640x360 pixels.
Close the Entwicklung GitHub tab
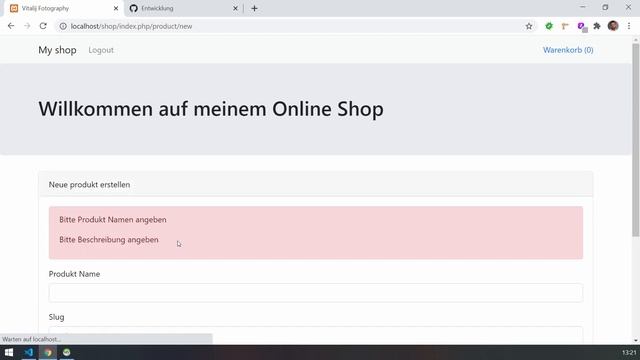[235, 8]
